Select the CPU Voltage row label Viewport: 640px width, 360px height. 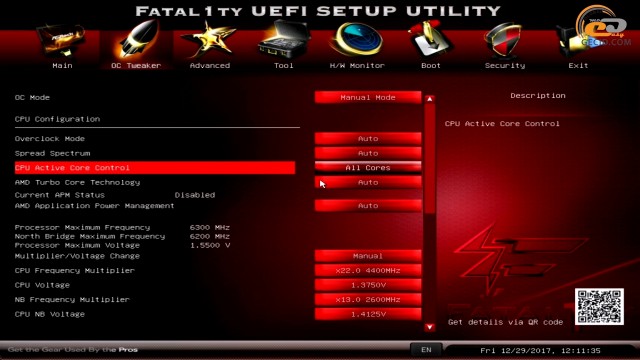(x=42, y=285)
